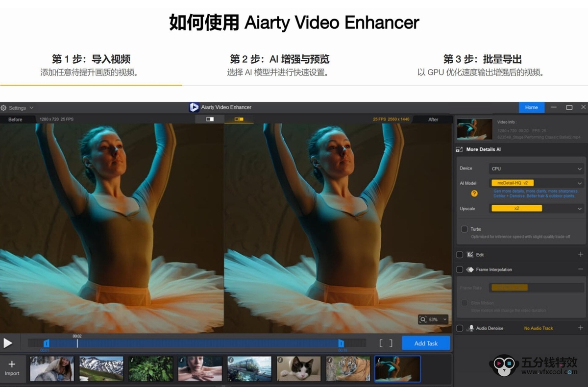588x387 pixels.
Task: Toggle the Slow Motion checkbox
Action: (x=464, y=303)
